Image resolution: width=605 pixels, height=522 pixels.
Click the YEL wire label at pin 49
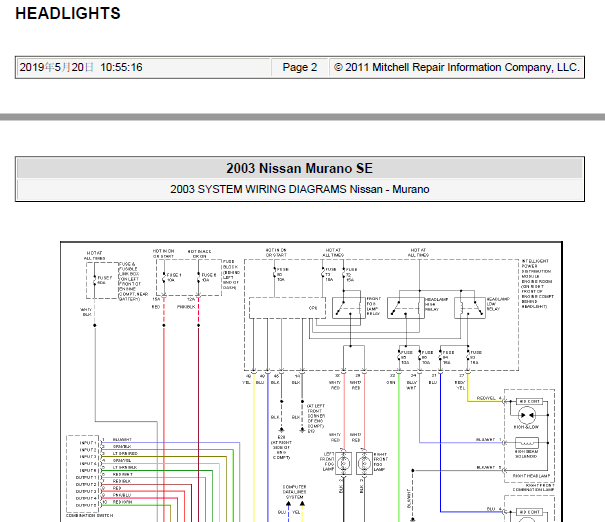(246, 383)
